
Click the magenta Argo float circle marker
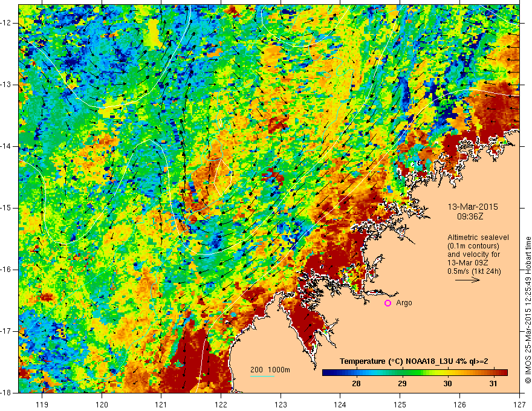point(388,303)
